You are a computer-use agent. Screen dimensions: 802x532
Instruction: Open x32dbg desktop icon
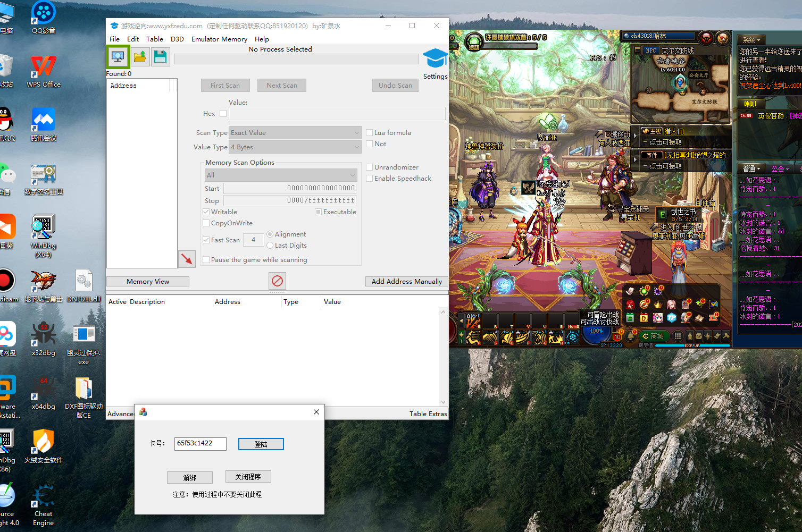click(44, 340)
